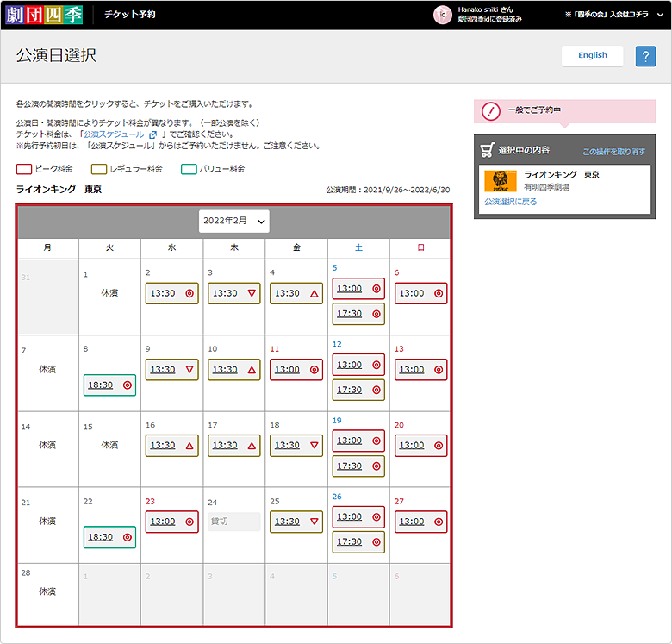Viewport: 672px width, 644px height.
Task: Click the 月 Monday column header
Action: coord(47,247)
